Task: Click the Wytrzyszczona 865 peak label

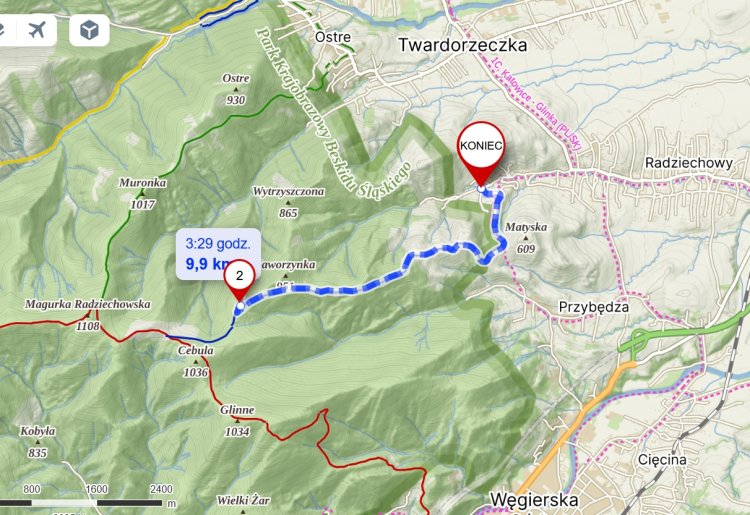Action: pos(288,202)
